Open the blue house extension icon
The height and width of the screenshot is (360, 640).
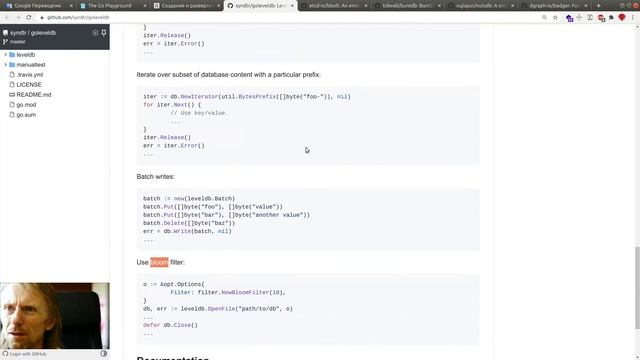569,18
